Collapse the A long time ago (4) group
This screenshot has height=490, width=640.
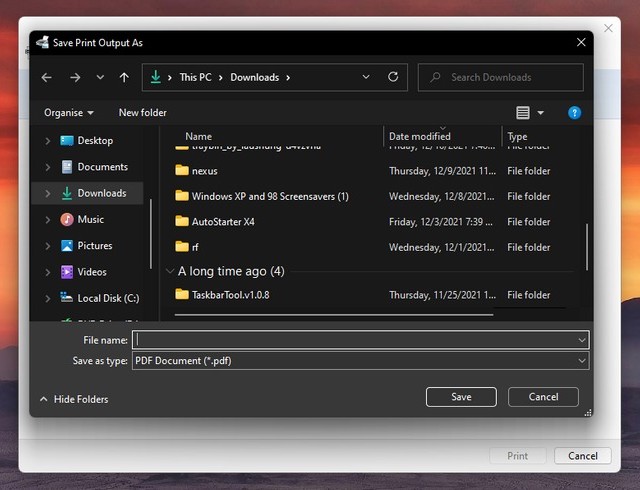(x=170, y=271)
